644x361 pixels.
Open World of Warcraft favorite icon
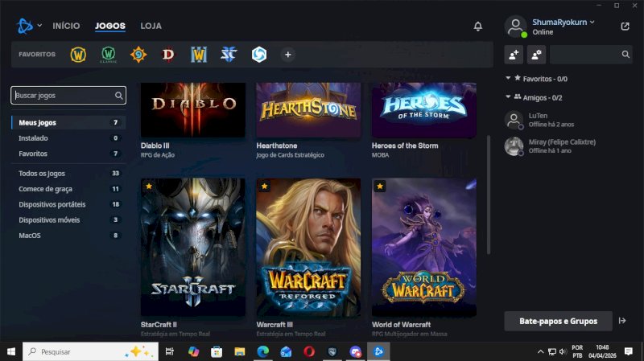point(78,55)
